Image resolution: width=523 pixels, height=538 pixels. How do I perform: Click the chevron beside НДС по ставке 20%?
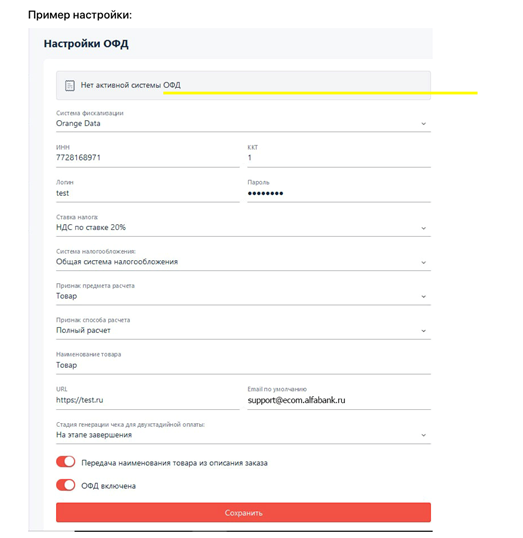click(x=423, y=228)
